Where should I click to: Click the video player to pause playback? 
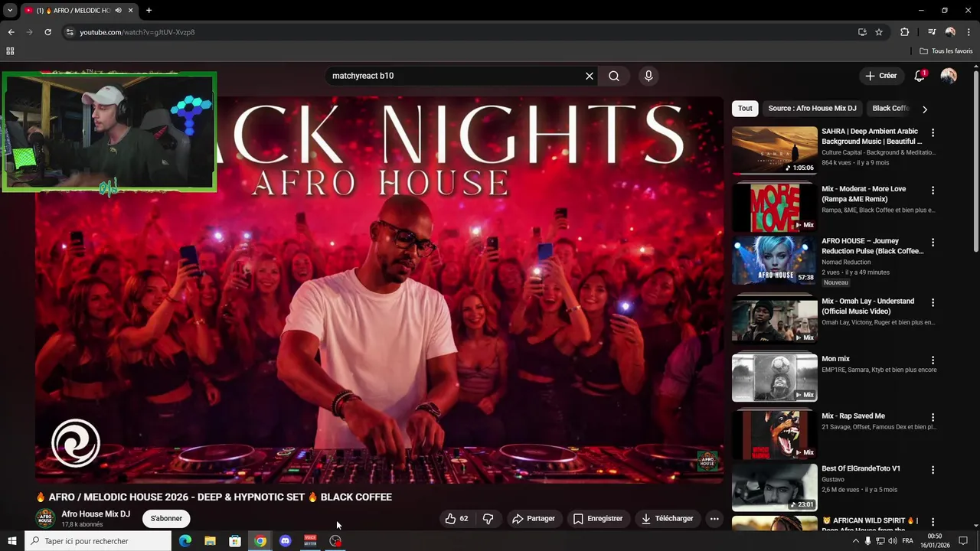click(x=379, y=289)
